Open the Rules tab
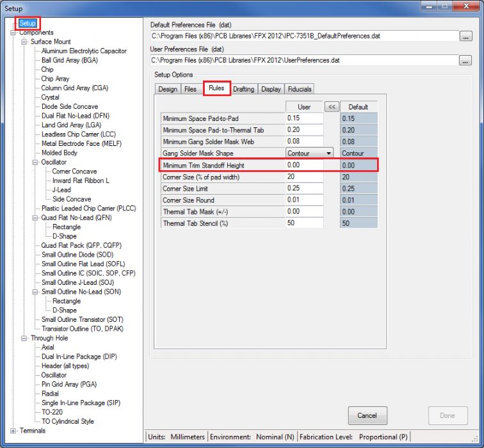 216,88
